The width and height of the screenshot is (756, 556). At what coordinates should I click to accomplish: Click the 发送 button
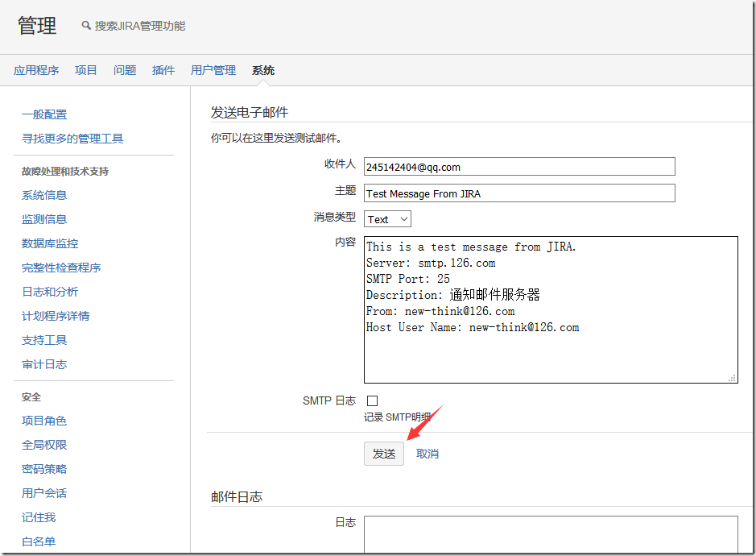point(384,454)
